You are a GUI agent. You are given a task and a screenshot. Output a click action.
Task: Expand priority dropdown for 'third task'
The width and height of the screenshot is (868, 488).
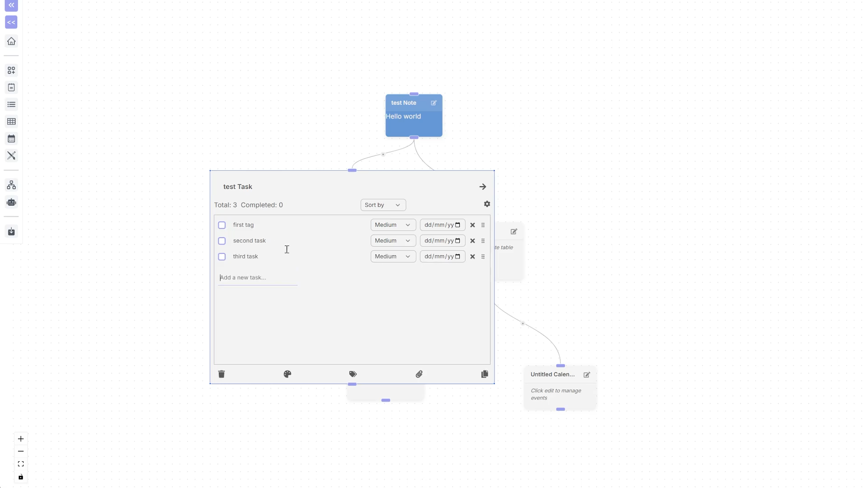coord(393,257)
